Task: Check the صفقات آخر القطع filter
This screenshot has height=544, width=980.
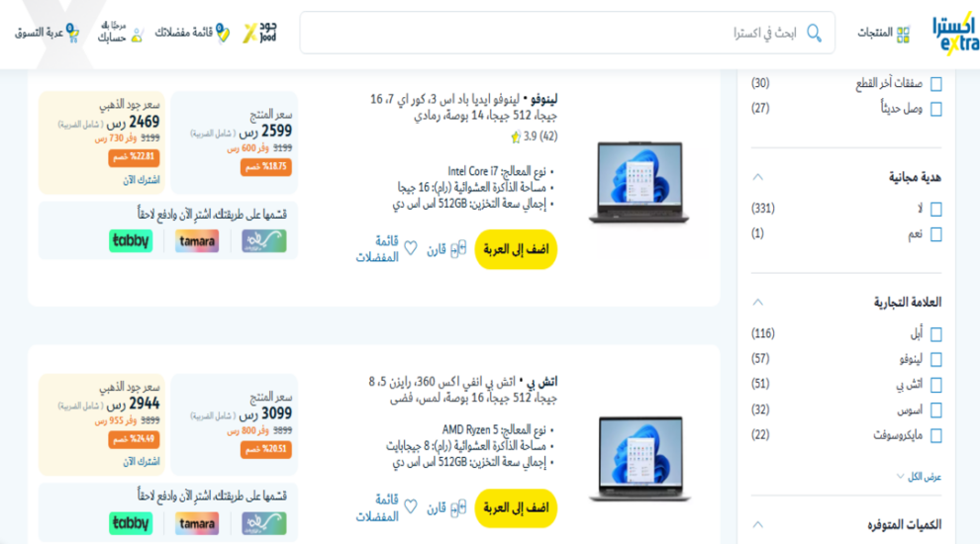Action: coord(935,84)
